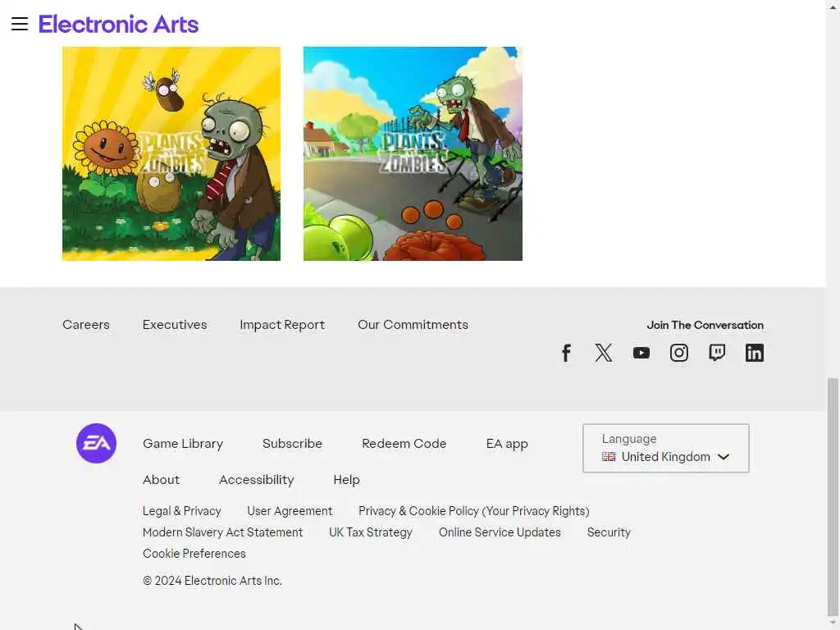Expand the Language United Kingdom dropdown

666,449
